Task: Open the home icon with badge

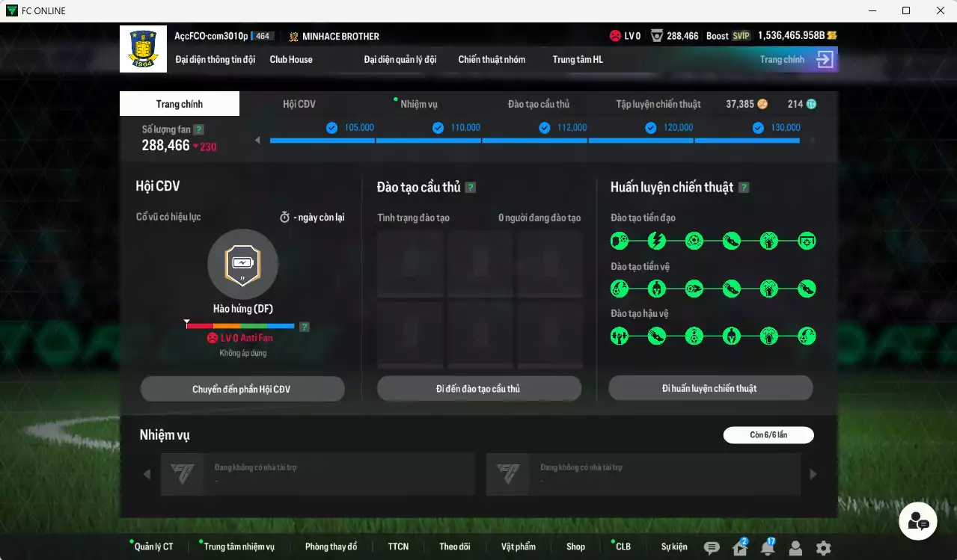Action: tap(739, 548)
